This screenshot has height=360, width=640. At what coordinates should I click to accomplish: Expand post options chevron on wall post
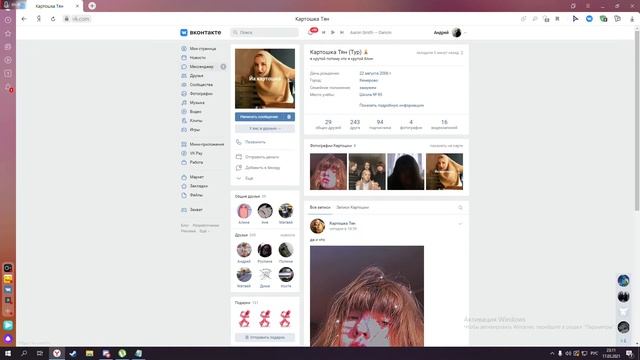click(x=460, y=224)
